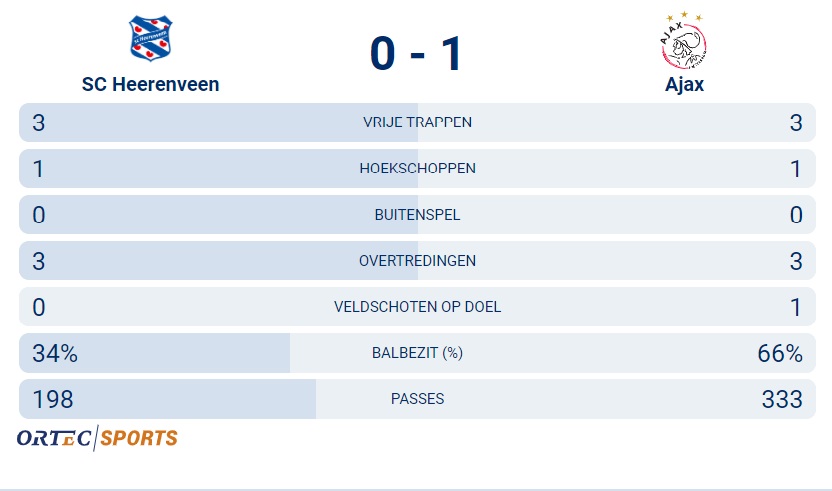Select Veldschoten op doel label
The image size is (832, 491).
pos(417,307)
